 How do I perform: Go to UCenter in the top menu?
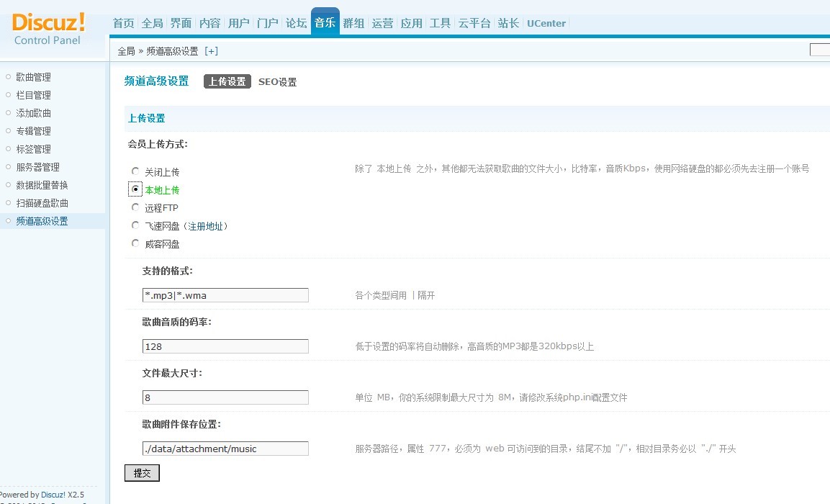[546, 23]
